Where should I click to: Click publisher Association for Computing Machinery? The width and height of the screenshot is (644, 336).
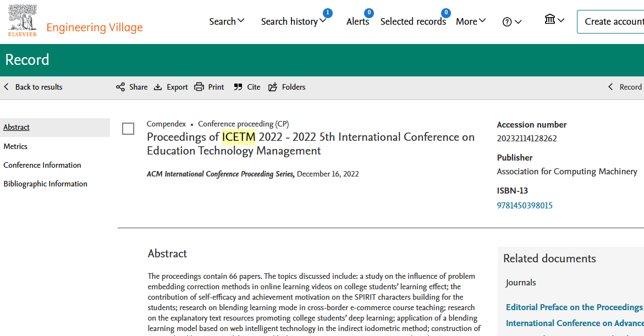tap(567, 172)
